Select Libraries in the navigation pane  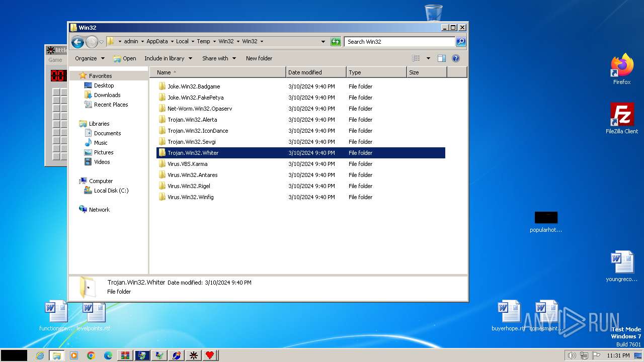(x=99, y=124)
